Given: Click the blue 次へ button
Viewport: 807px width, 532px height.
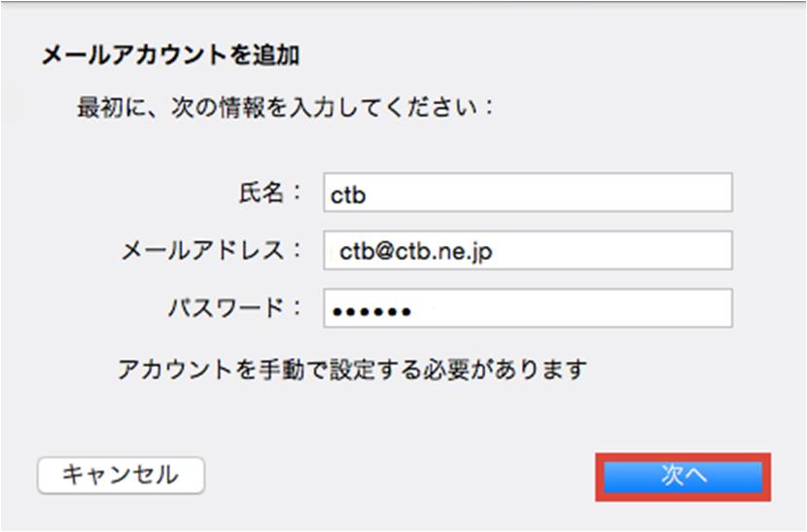Looking at the screenshot, I should (683, 477).
